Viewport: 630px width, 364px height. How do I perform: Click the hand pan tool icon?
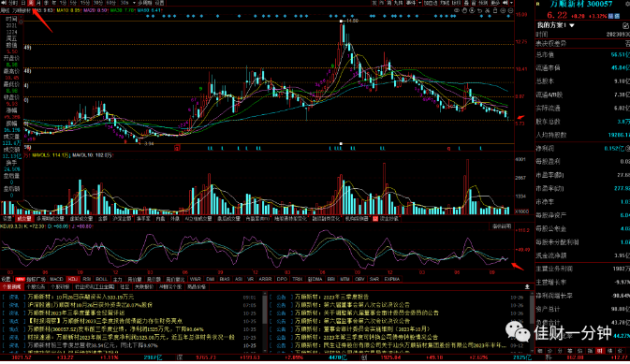pos(464,10)
